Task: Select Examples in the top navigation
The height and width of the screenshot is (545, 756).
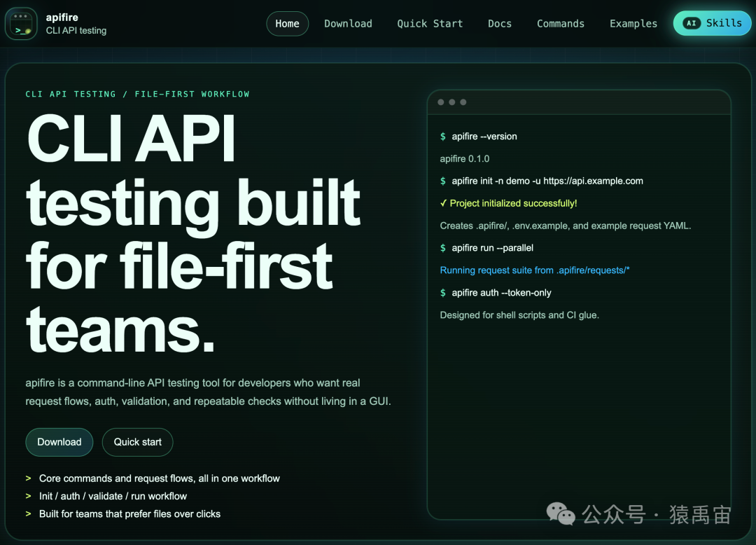Action: [633, 23]
